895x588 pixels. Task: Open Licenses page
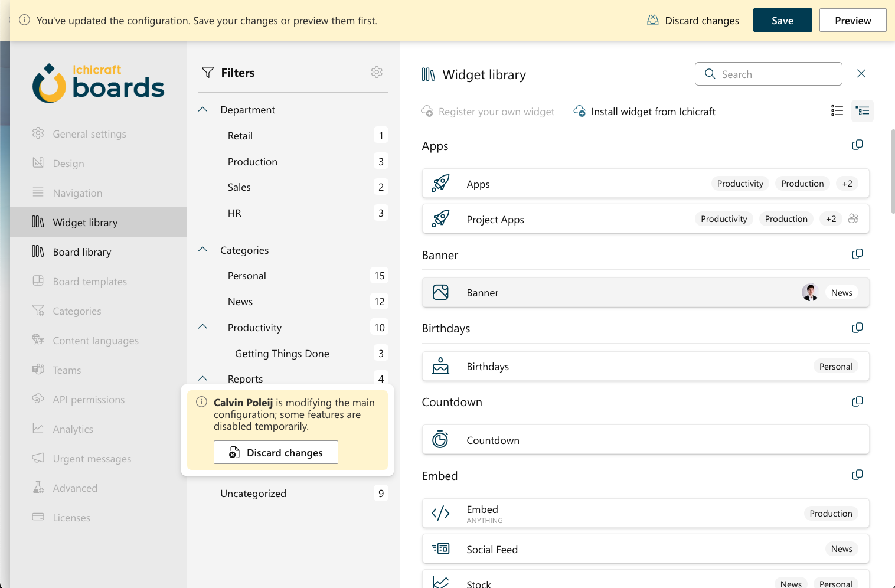(x=99, y=517)
